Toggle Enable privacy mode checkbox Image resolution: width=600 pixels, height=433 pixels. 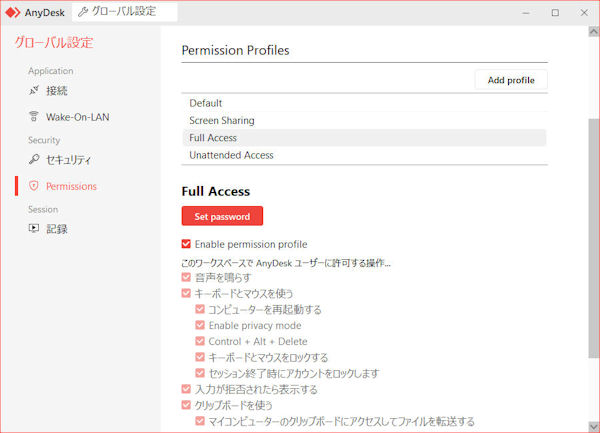200,325
